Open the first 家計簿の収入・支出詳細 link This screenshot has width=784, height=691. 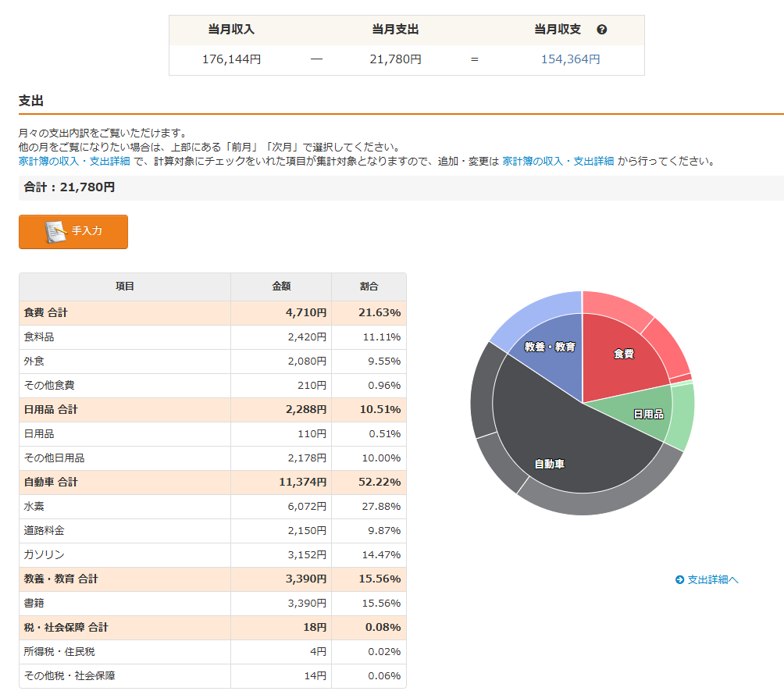pos(74,161)
